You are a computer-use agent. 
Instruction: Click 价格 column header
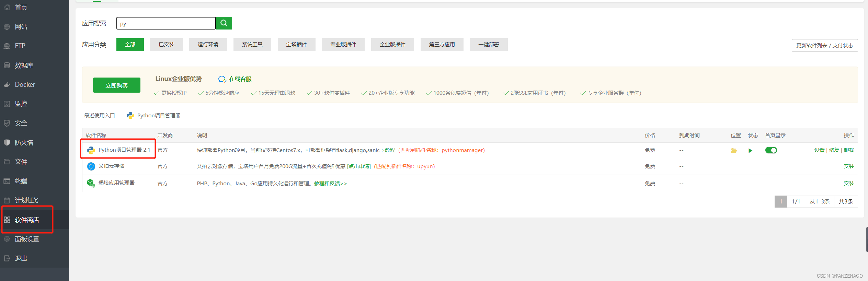click(x=650, y=136)
